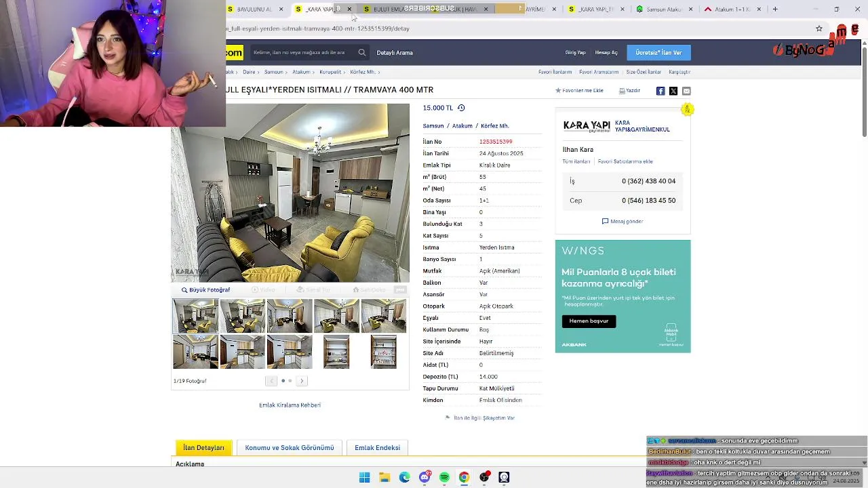This screenshot has width=868, height=488.
Task: Share listing on Facebook icon
Action: (660, 91)
